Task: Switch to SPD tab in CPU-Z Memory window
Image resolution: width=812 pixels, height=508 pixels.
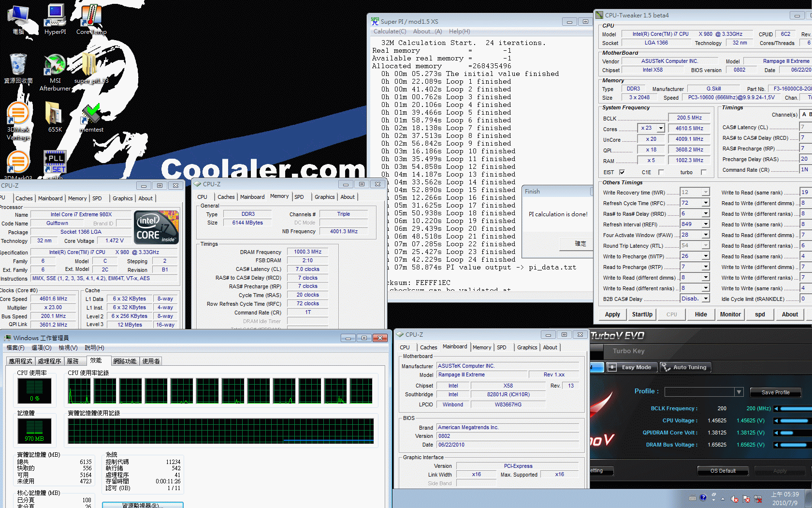Action: (299, 197)
